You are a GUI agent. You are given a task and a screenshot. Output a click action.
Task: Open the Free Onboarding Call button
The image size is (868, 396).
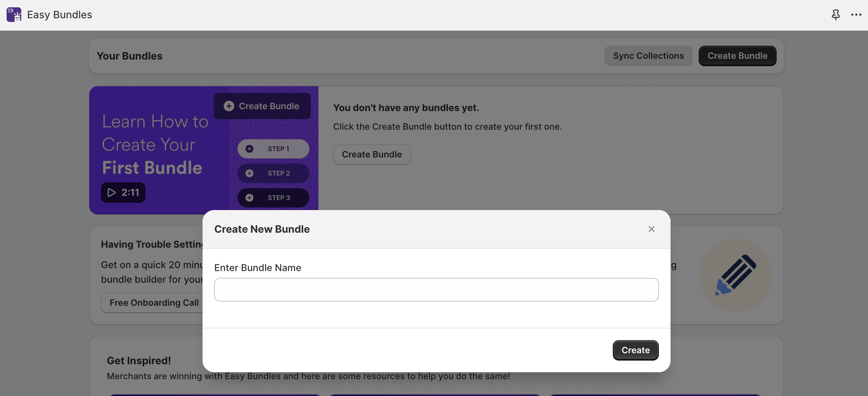click(154, 303)
